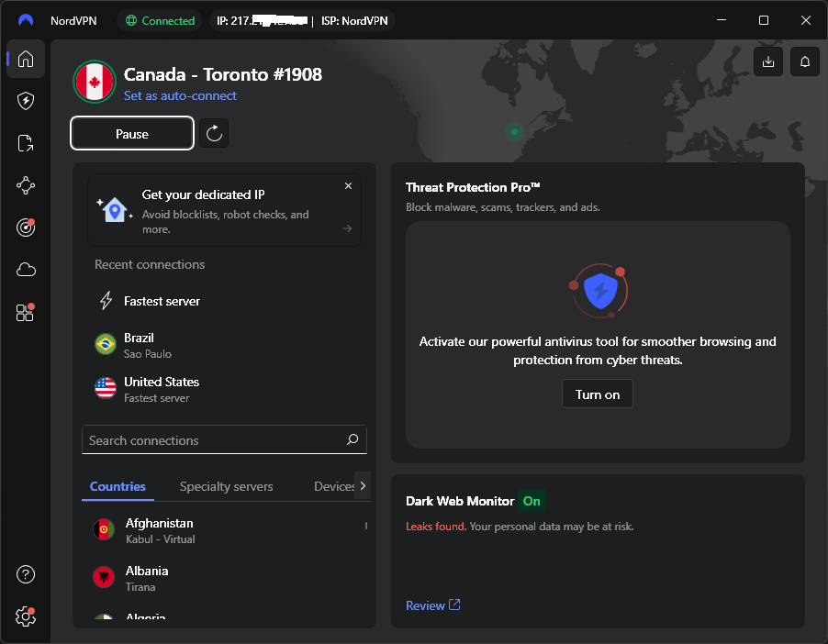Click in Search connections field
This screenshot has width=828, height=644.
click(224, 439)
